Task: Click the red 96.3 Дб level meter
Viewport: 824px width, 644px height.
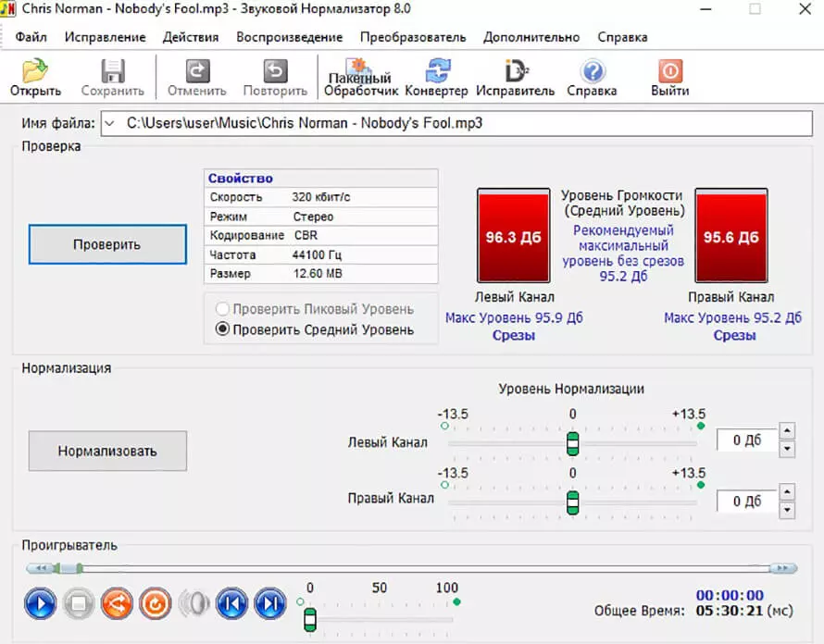Action: pos(514,236)
